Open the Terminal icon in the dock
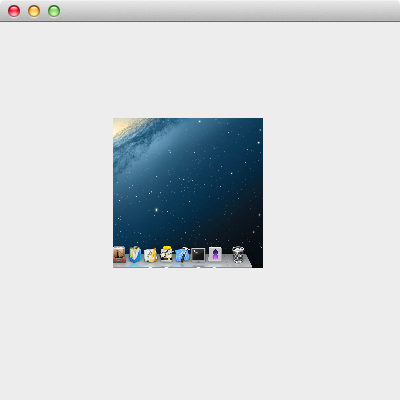The image size is (400, 400). click(198, 255)
